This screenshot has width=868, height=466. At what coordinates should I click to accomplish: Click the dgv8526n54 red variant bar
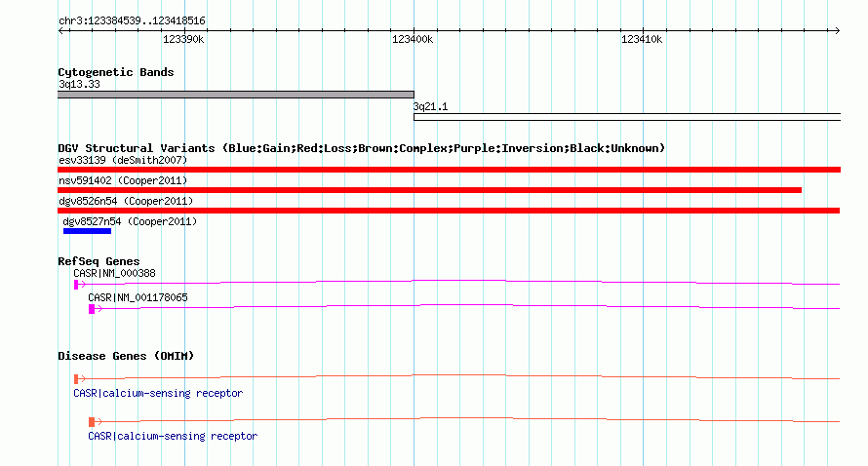(x=449, y=211)
